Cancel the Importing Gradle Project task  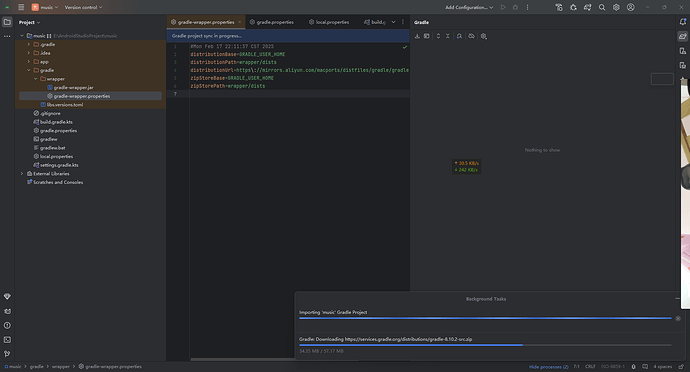click(x=678, y=318)
